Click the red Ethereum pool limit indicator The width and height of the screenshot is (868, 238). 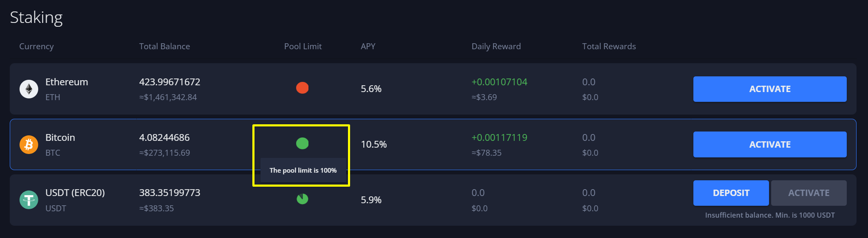click(x=302, y=88)
